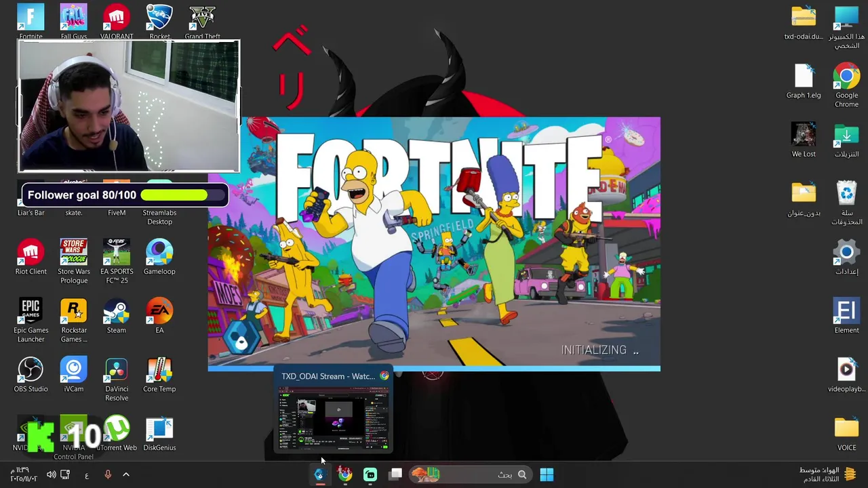Open DaVinci Resolve from the desktop
The width and height of the screenshot is (868, 488).
click(x=117, y=379)
